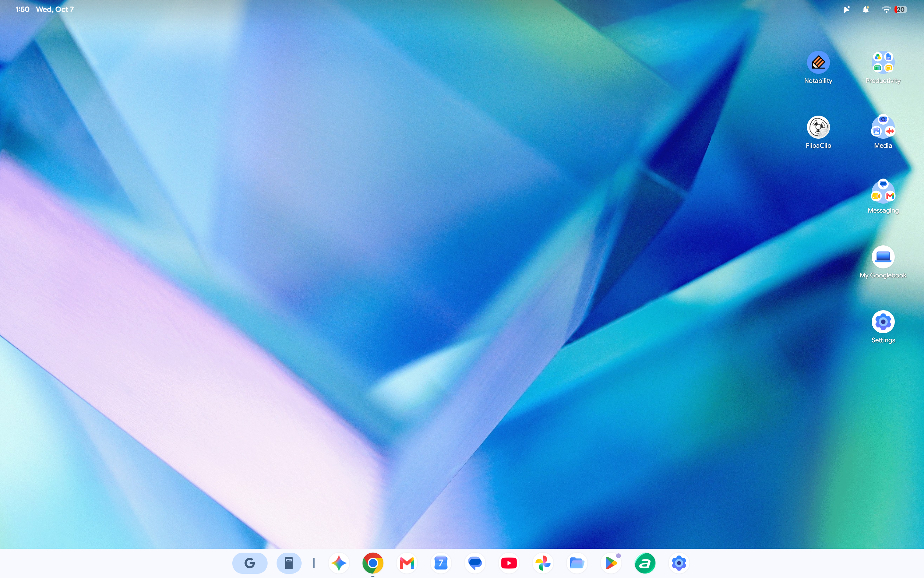Open Google Chrome from the shelf
The image size is (924, 578).
(x=373, y=563)
